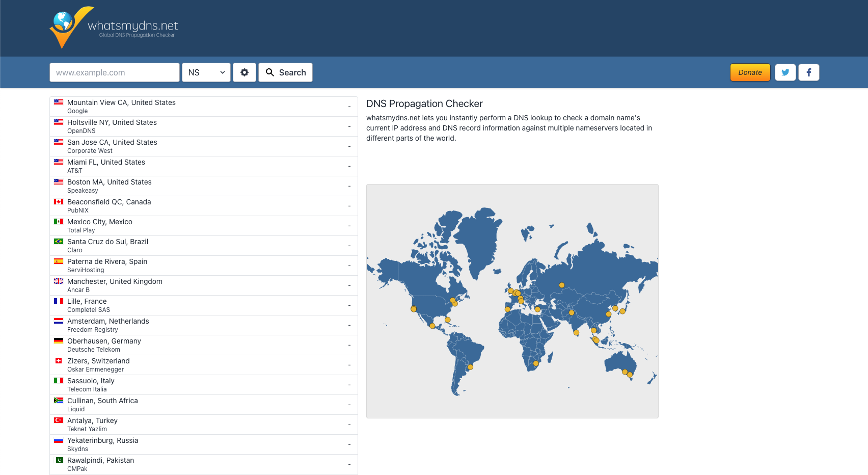The width and height of the screenshot is (868, 475).
Task: Click the Twitter share icon
Action: pos(785,72)
